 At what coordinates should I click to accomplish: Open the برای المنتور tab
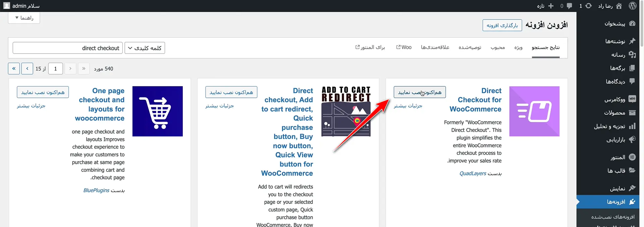[x=370, y=48]
